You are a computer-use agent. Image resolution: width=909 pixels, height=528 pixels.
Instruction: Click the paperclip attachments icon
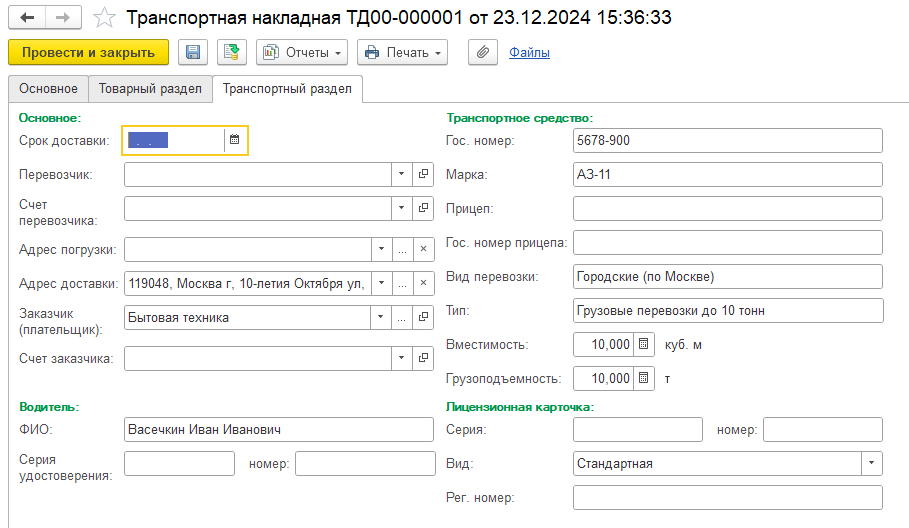[x=482, y=52]
